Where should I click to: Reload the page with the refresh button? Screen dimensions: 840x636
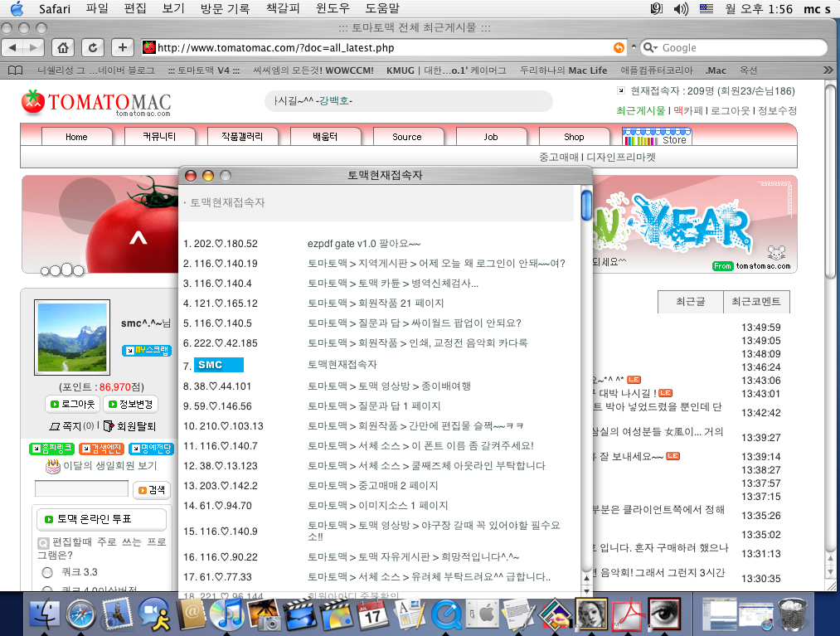(93, 47)
